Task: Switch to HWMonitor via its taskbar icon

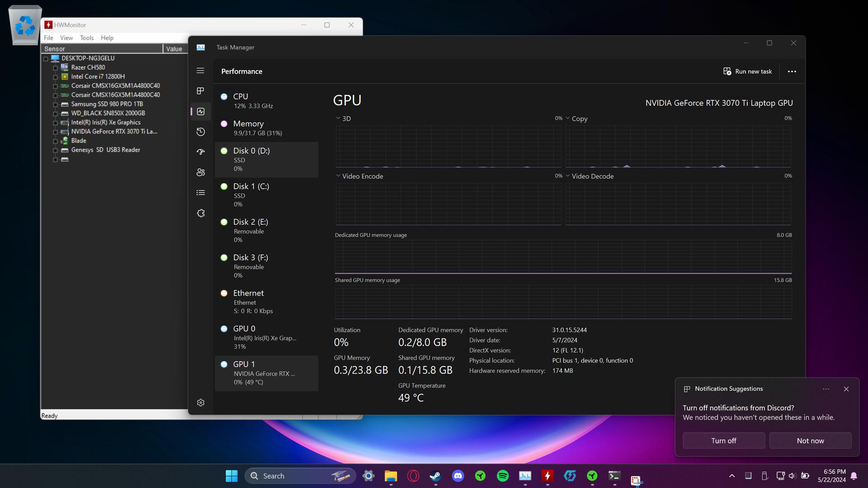Action: pyautogui.click(x=547, y=476)
